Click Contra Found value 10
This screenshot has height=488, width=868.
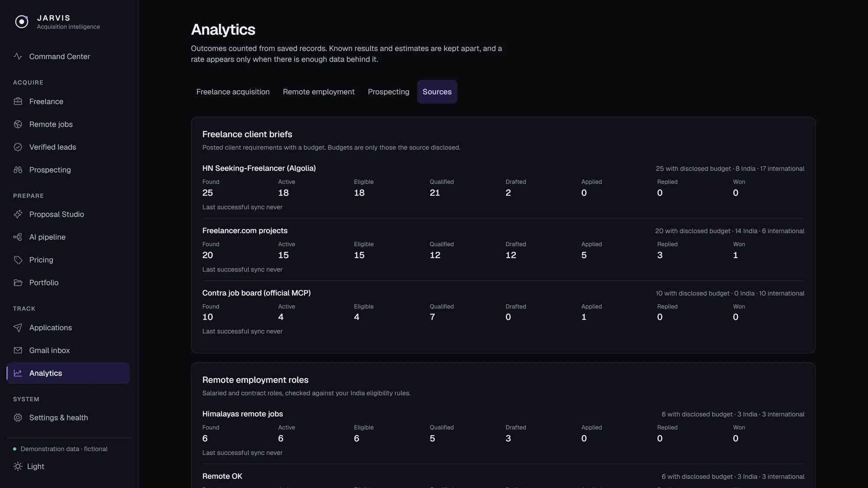207,317
